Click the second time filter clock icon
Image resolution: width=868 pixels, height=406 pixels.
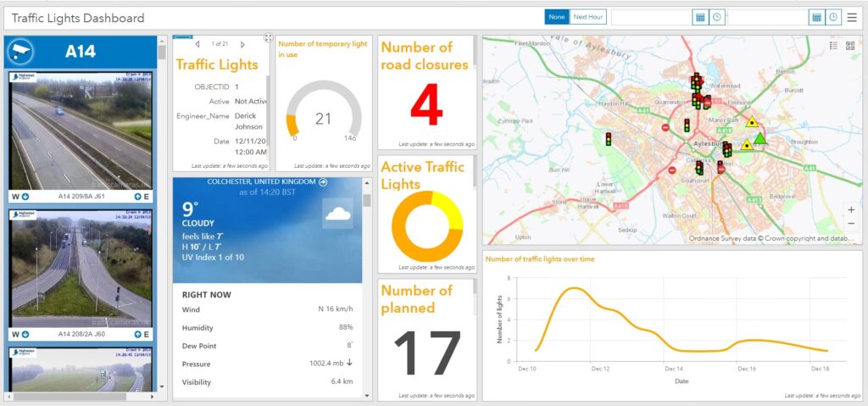[x=833, y=17]
